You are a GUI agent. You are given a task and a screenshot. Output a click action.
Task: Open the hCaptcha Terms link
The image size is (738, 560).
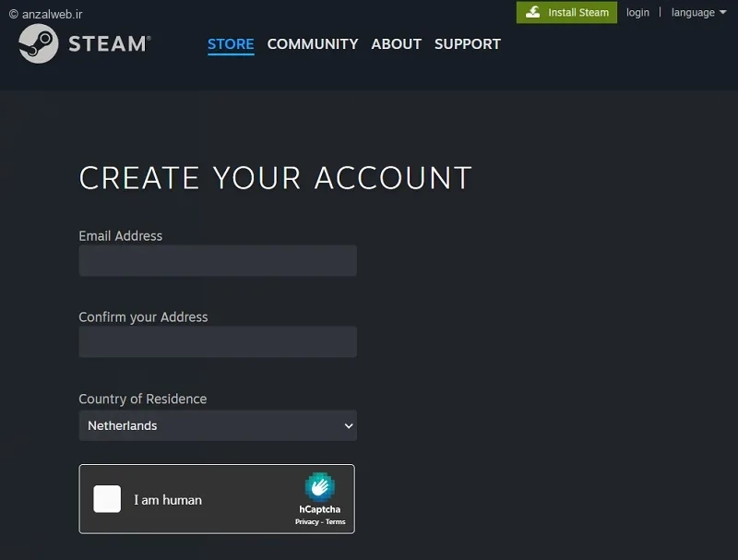pos(335,521)
